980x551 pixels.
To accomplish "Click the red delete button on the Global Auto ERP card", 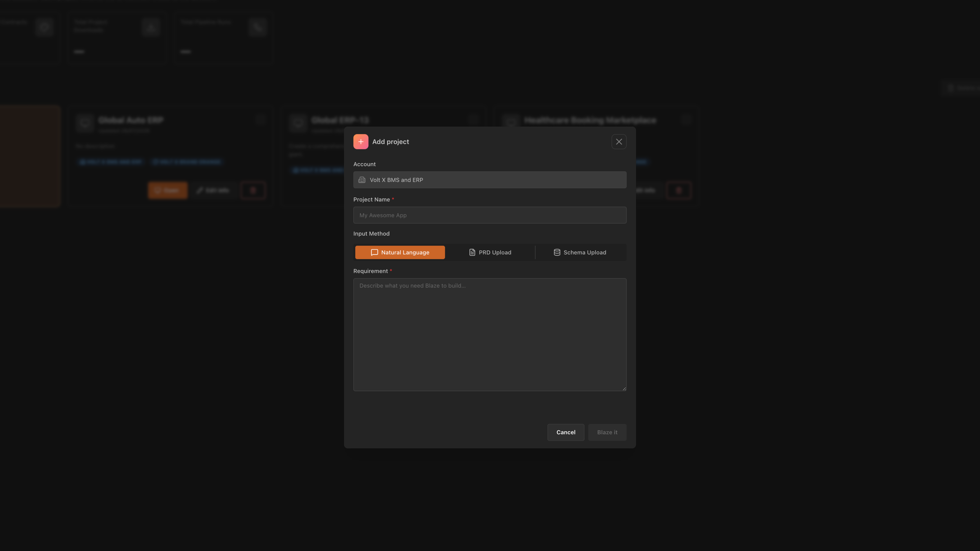I will tap(253, 190).
